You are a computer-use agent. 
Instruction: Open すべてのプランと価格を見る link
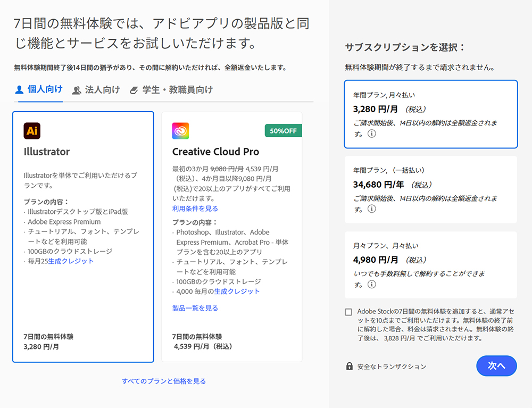163,381
